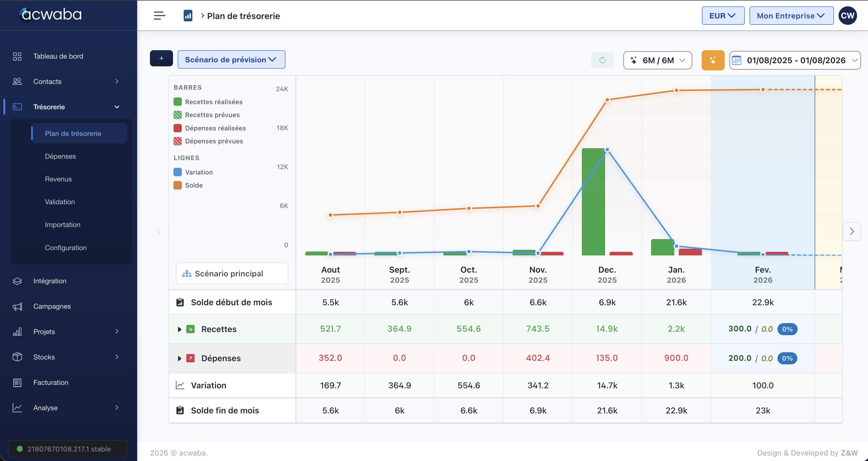
Task: Click the Scénario principal button
Action: [x=232, y=274]
